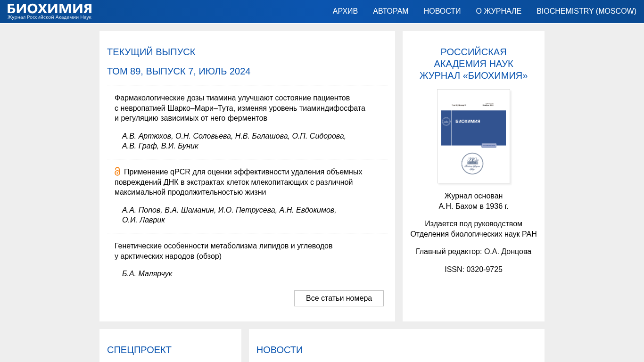The height and width of the screenshot is (362, 644).
Task: Switch to BIOCHEMISTRY (MOSCOW) English version
Action: click(x=586, y=11)
